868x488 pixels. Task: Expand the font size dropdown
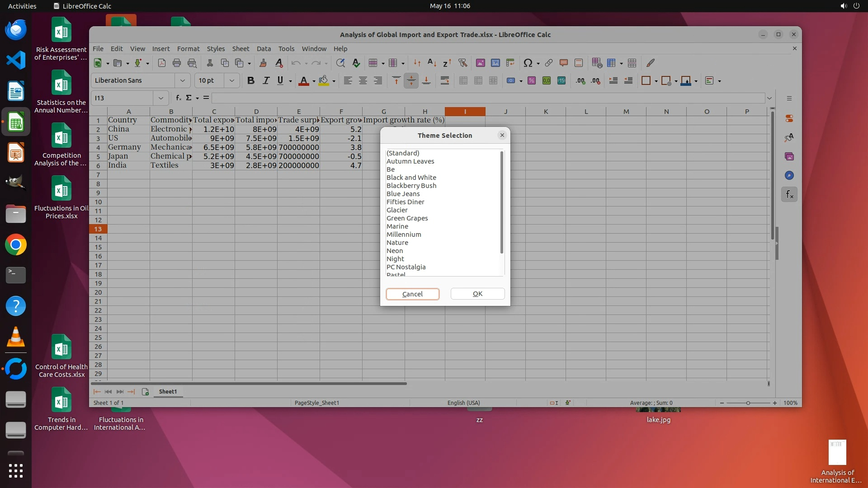(x=231, y=80)
